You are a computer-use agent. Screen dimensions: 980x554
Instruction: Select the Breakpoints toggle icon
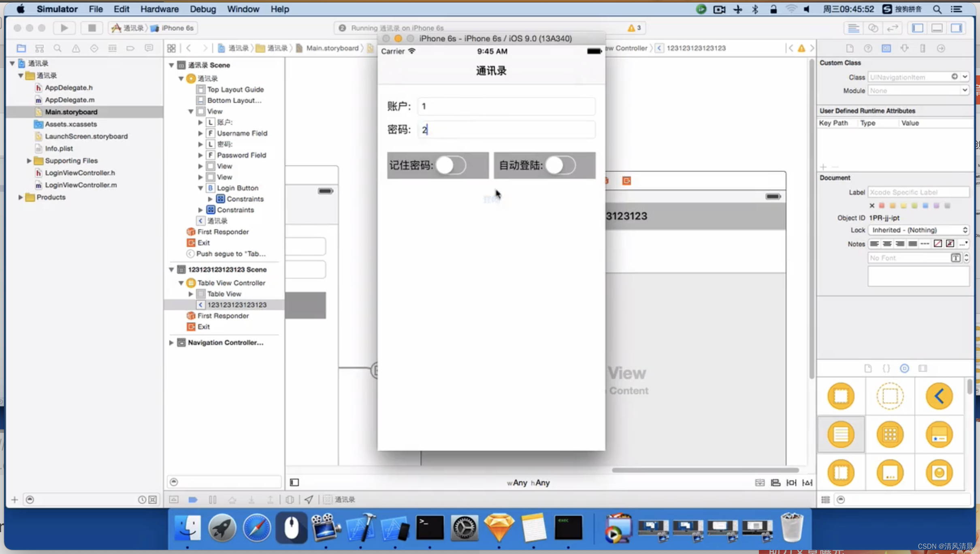[x=193, y=499]
